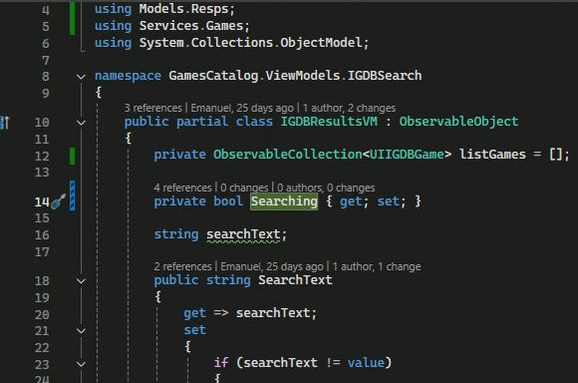
Task: Collapse the IGDBResultsVM class at line 10
Action: coord(81,122)
